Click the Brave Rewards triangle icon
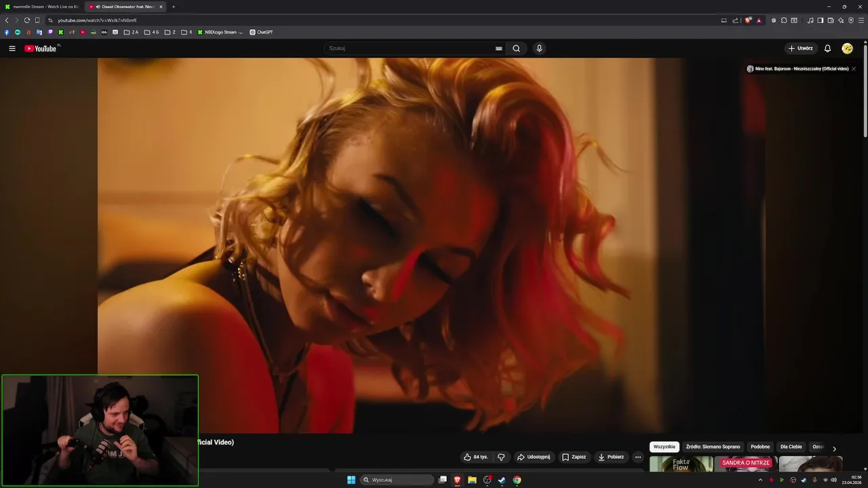The width and height of the screenshot is (868, 488). point(759,20)
